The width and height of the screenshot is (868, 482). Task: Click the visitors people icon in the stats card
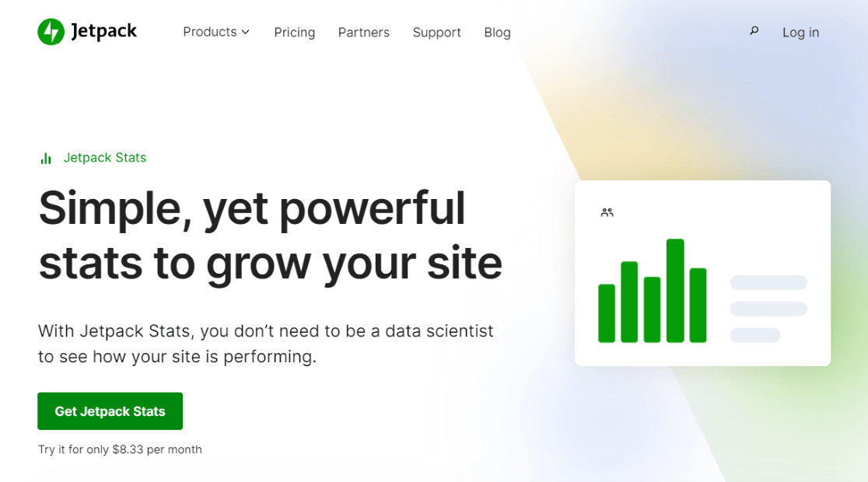click(x=607, y=212)
